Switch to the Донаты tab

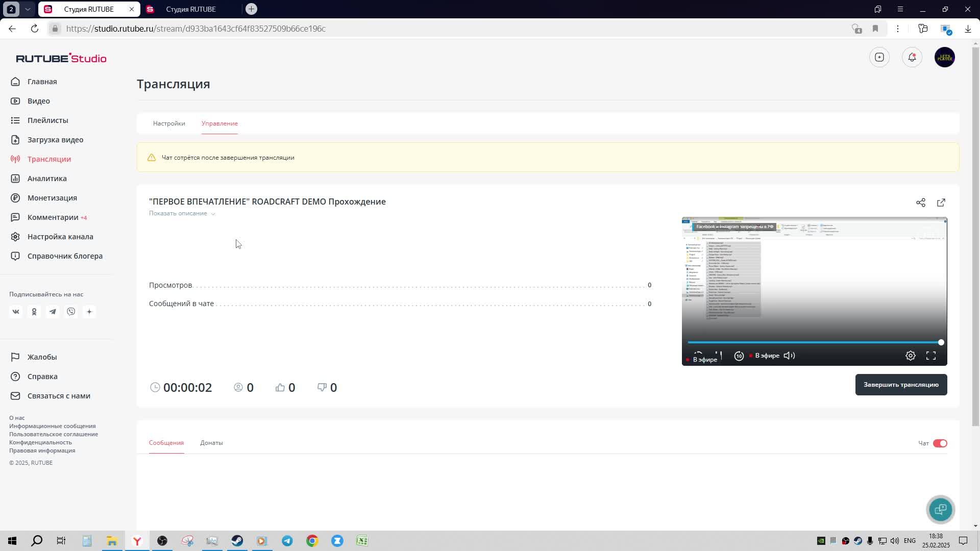pyautogui.click(x=211, y=443)
